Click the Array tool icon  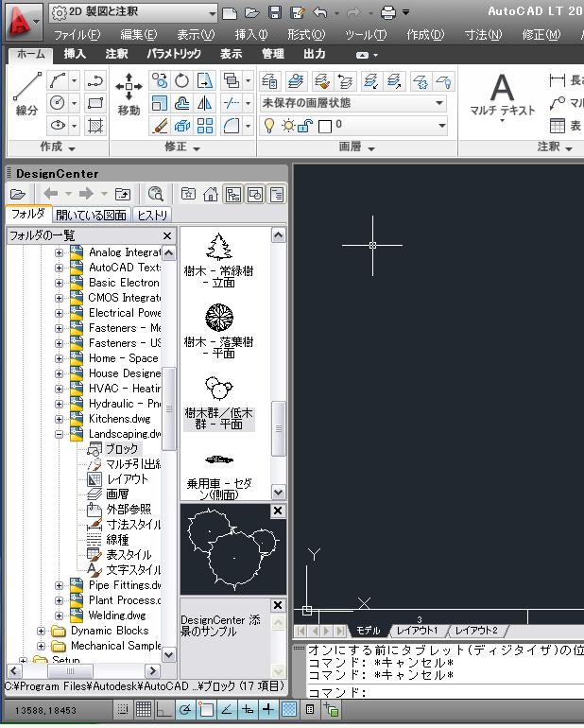[x=205, y=126]
